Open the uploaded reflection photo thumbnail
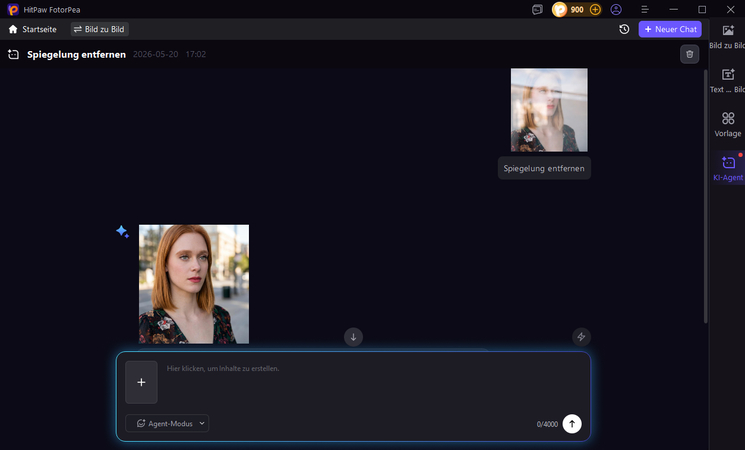Screen dimensions: 745x450 pyautogui.click(x=549, y=110)
